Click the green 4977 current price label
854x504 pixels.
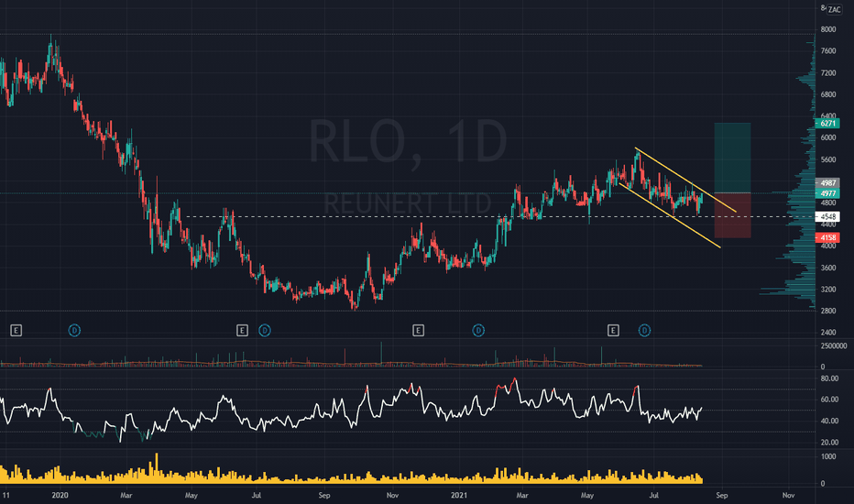click(827, 193)
